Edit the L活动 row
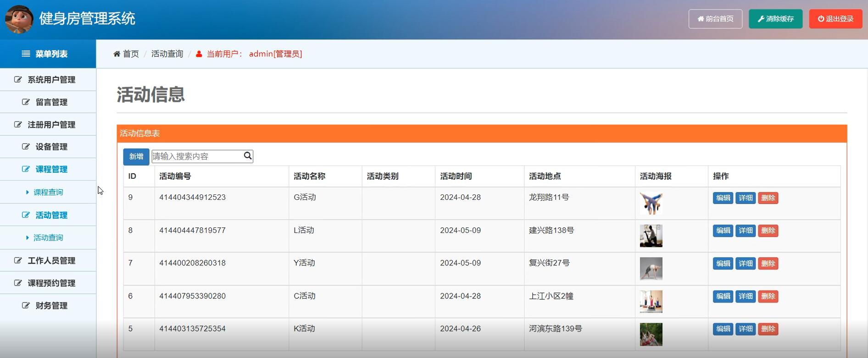Image resolution: width=868 pixels, height=358 pixels. point(723,231)
